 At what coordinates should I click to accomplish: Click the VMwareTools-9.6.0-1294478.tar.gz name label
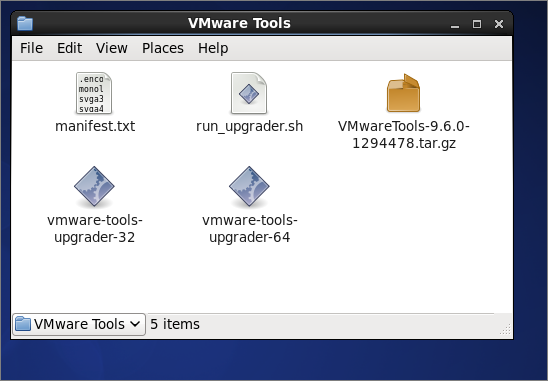404,135
